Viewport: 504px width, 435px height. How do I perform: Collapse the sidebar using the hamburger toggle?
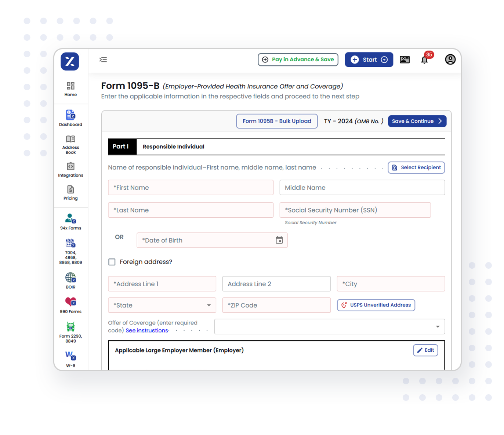[103, 59]
